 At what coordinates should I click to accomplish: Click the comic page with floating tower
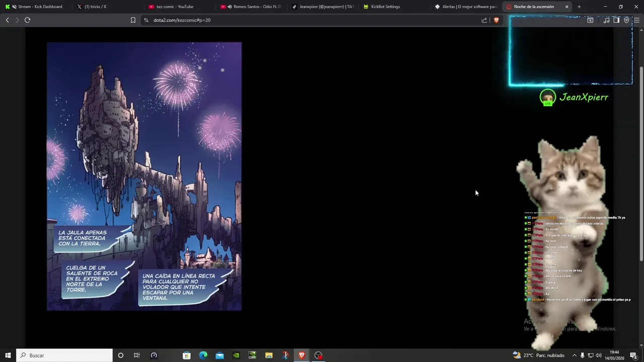[144, 176]
